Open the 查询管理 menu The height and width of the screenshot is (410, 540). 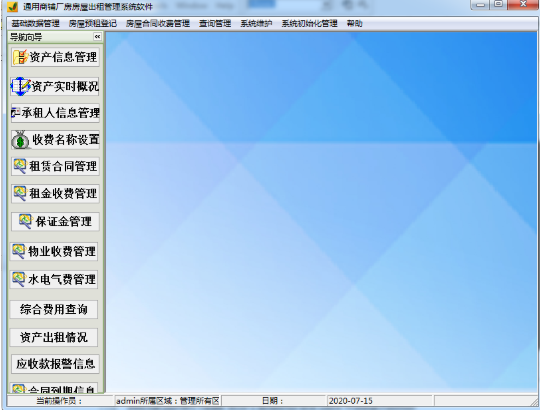215,23
